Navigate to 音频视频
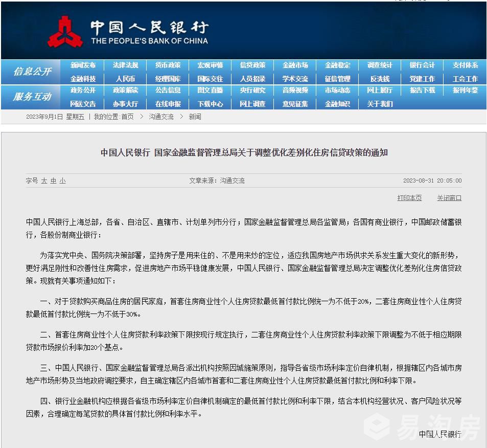Image resolution: width=487 pixels, height=448 pixels. (295, 90)
